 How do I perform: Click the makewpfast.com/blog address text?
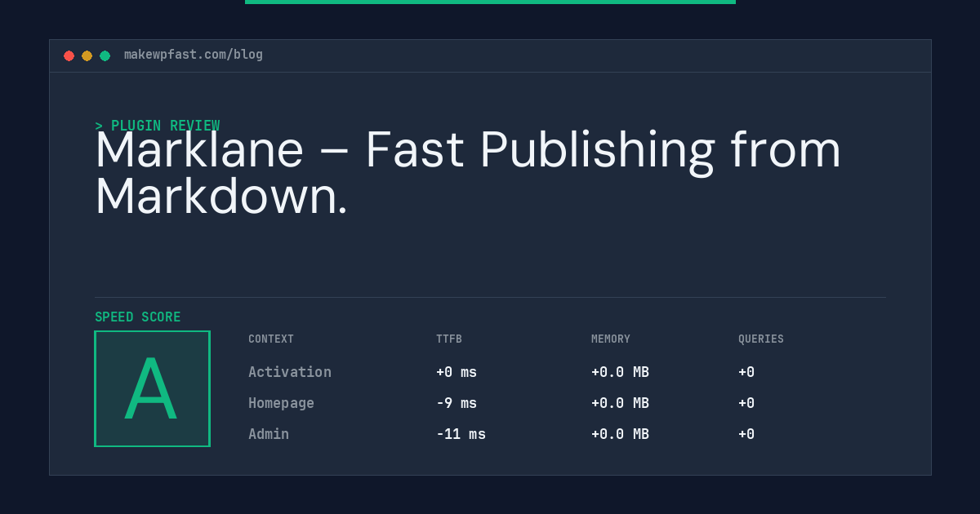pyautogui.click(x=194, y=55)
